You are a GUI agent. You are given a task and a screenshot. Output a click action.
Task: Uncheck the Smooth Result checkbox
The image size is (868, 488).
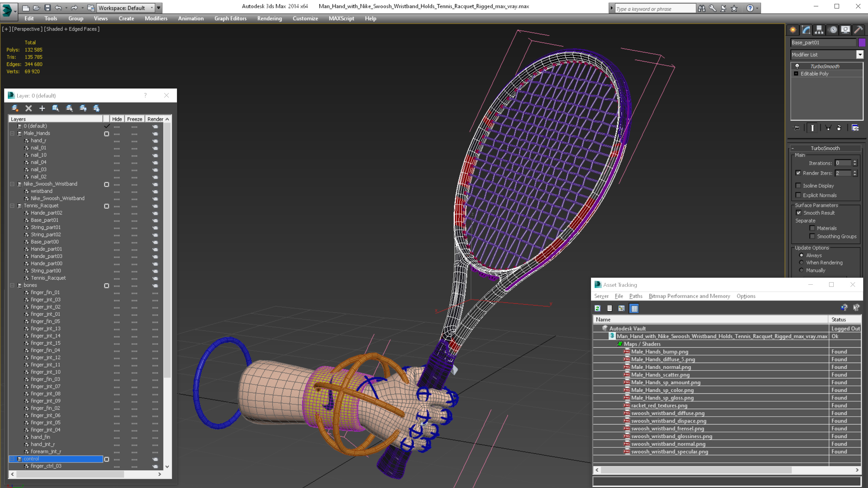coord(798,212)
